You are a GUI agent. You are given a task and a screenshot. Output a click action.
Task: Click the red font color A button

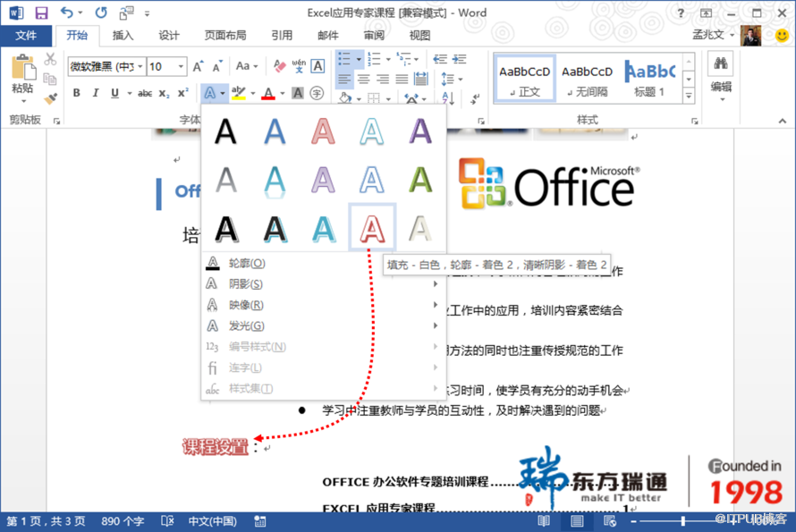click(268, 93)
